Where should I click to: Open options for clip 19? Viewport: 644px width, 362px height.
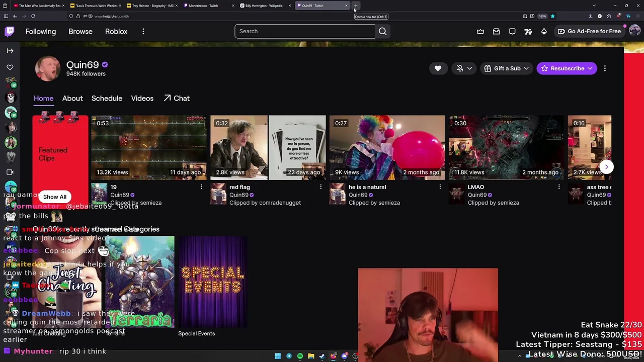point(201,187)
